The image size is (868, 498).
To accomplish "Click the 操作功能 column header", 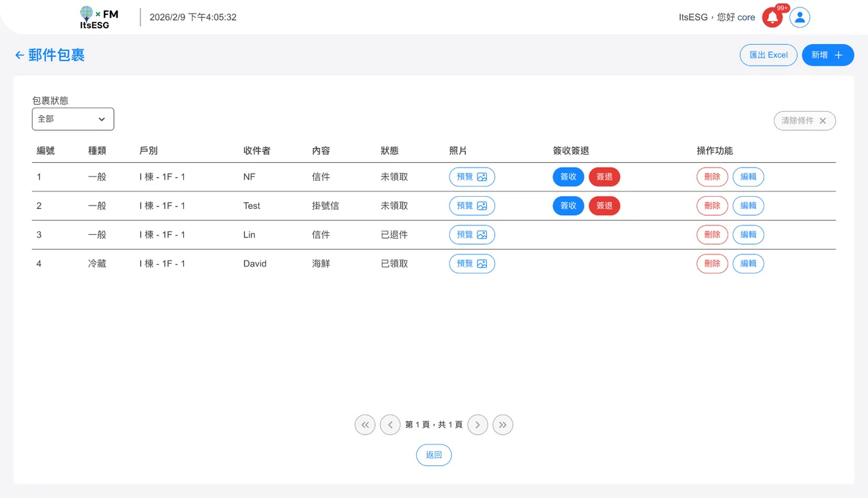I will [x=715, y=151].
